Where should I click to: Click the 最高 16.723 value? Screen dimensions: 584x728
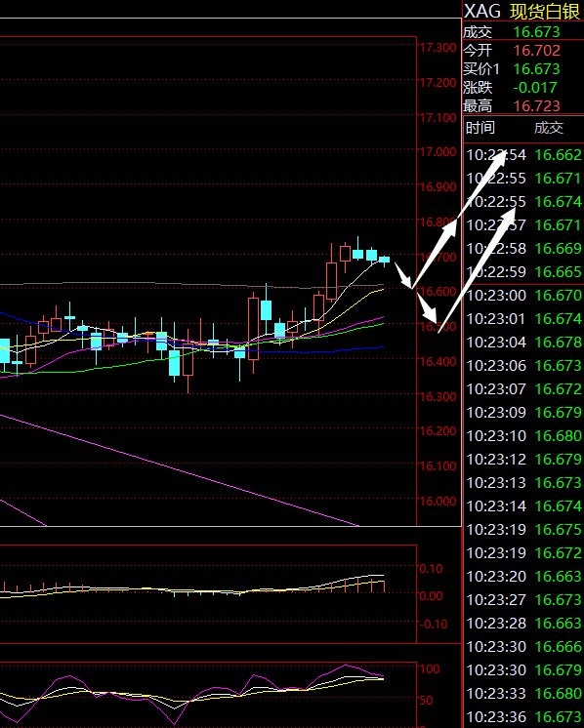536,105
